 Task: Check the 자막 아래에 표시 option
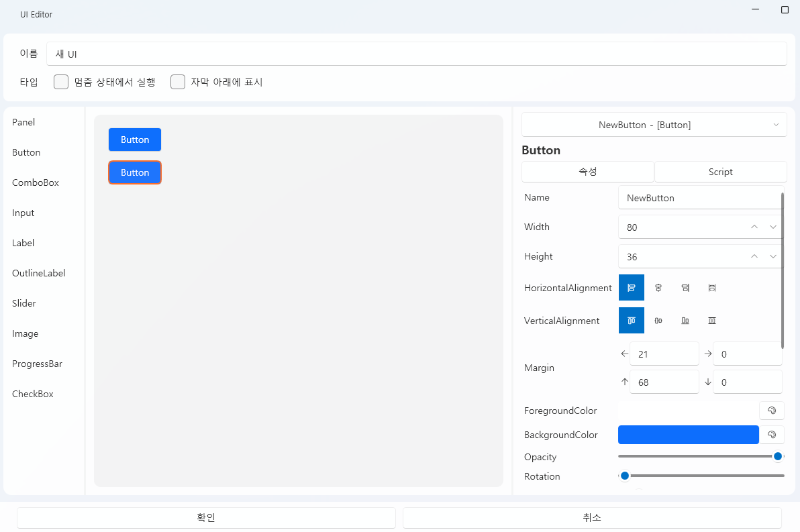(177, 81)
